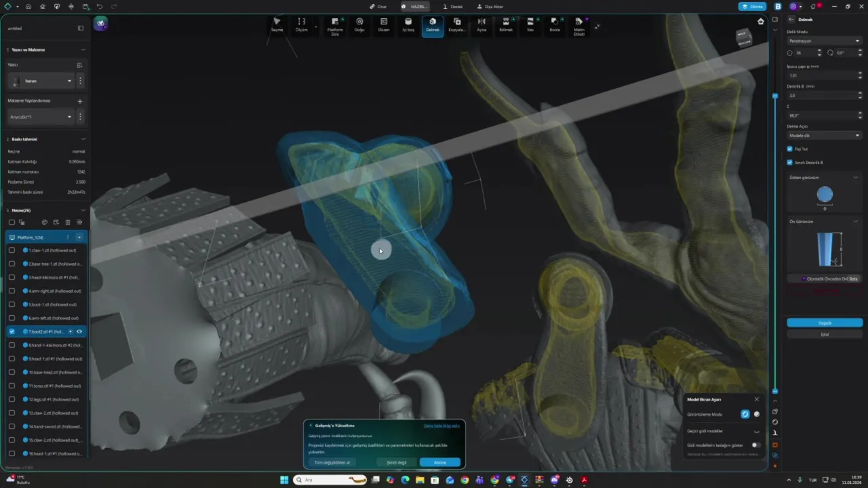Check the select-all checkbox in the Nesne toolbar

coord(12,222)
